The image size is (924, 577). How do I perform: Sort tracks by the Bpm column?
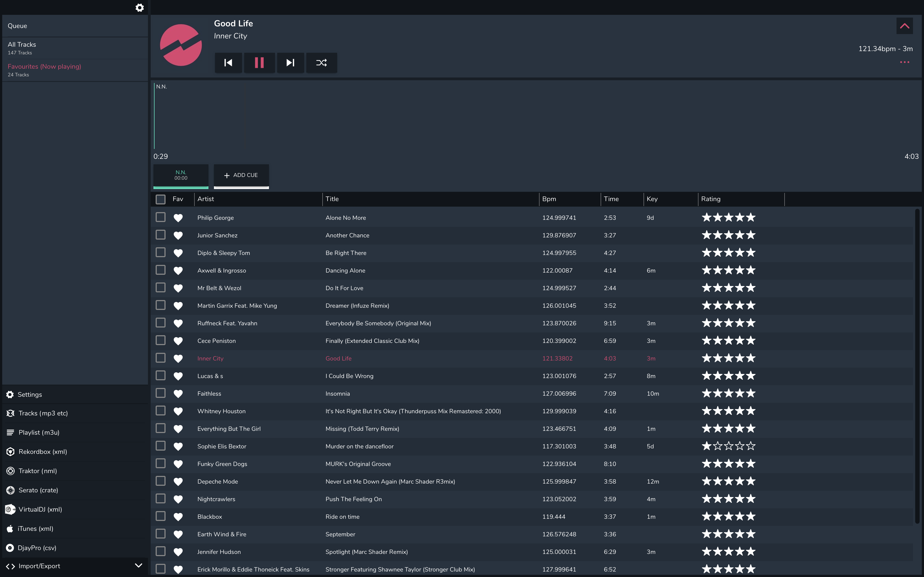click(x=549, y=199)
